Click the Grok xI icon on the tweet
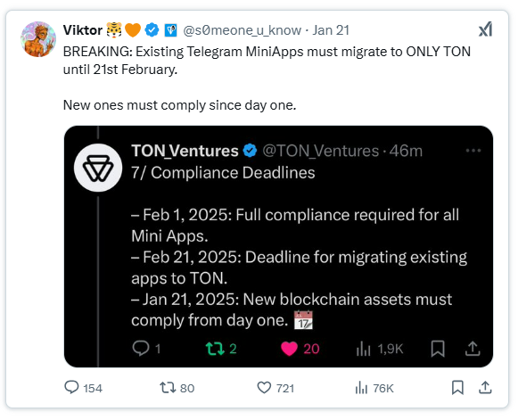 click(486, 29)
